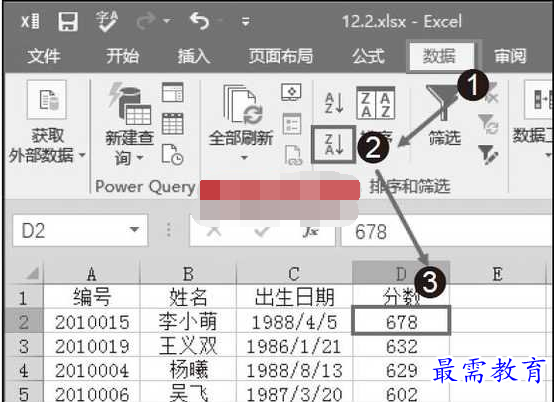Click the spelling check icon in quick access toolbar

pyautogui.click(x=106, y=21)
